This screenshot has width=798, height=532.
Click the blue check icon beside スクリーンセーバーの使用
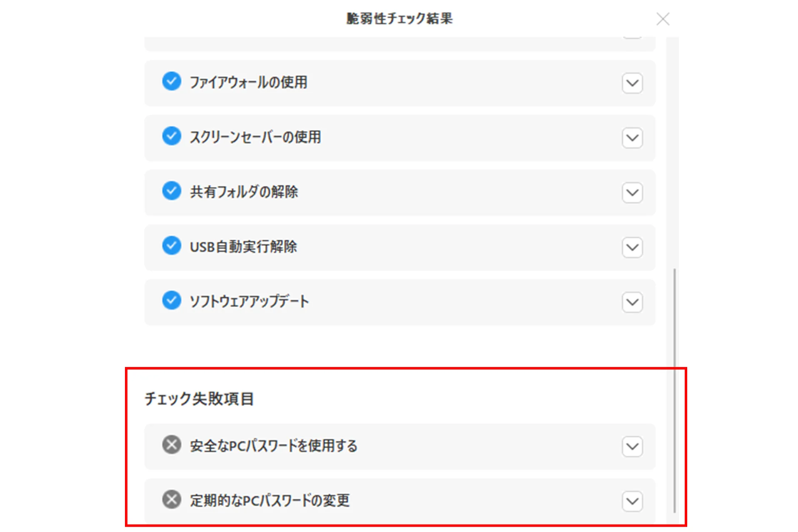(x=171, y=136)
